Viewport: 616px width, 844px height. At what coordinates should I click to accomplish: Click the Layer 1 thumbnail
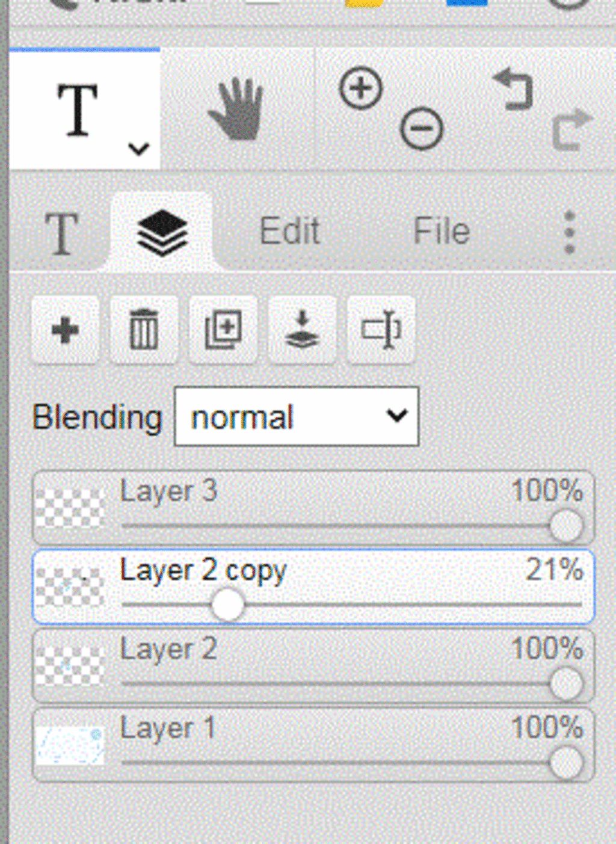[x=69, y=746]
